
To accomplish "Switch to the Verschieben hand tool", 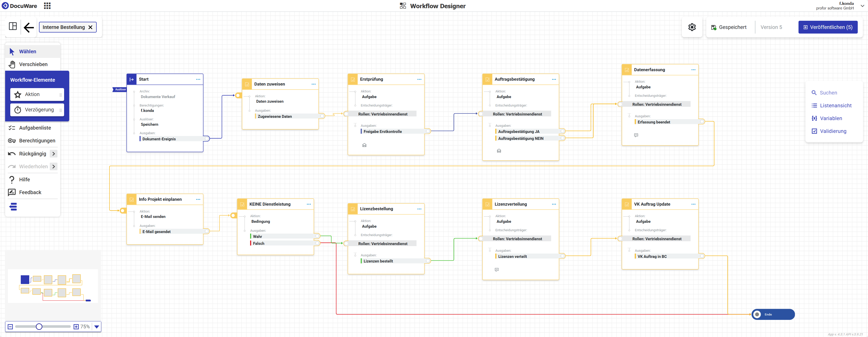I will point(33,64).
